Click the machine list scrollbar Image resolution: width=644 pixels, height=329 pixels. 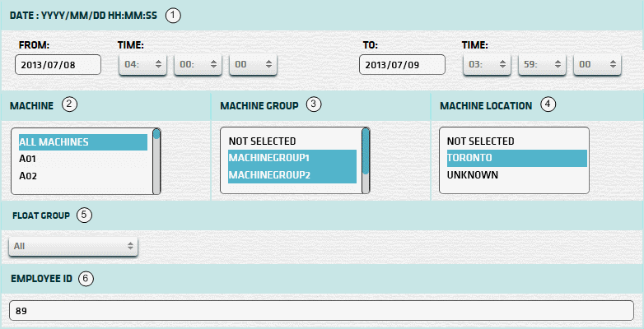pyautogui.click(x=156, y=160)
